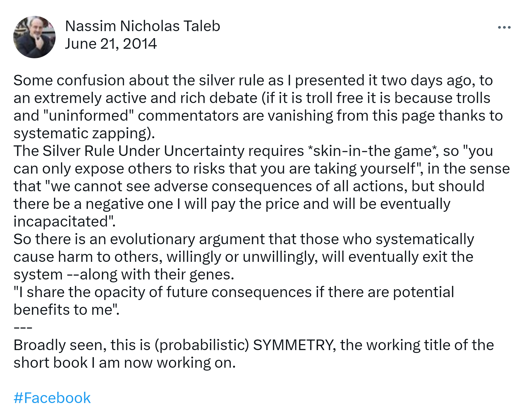Open the three-dot more options menu
The image size is (526, 420).
click(504, 28)
